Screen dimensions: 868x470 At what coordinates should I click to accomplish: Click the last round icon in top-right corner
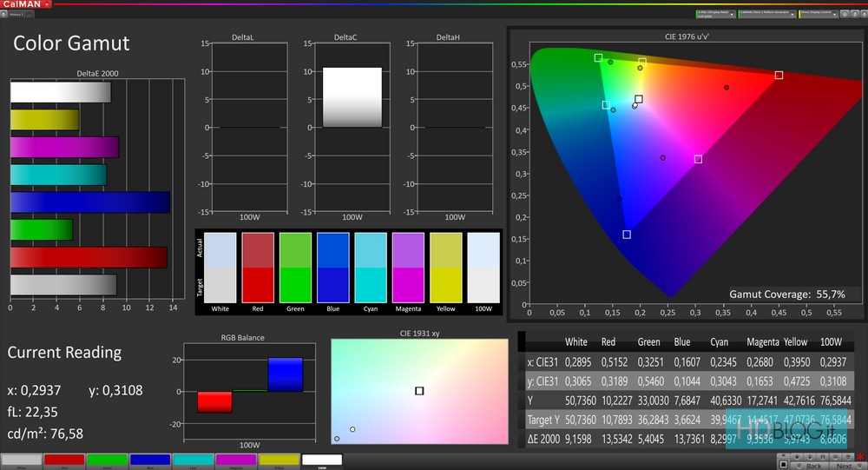tap(864, 14)
